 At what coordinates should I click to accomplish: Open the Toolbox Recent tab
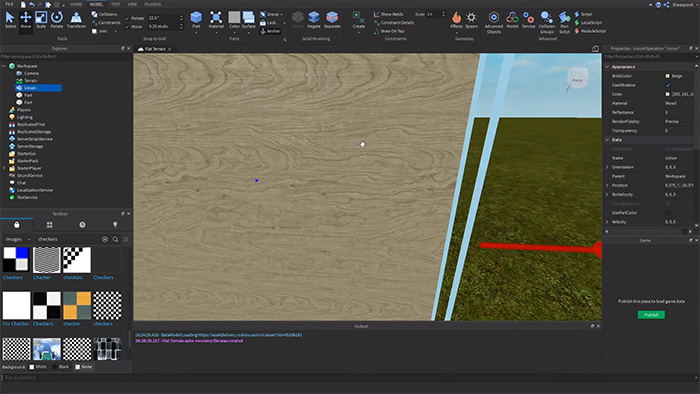(x=82, y=224)
